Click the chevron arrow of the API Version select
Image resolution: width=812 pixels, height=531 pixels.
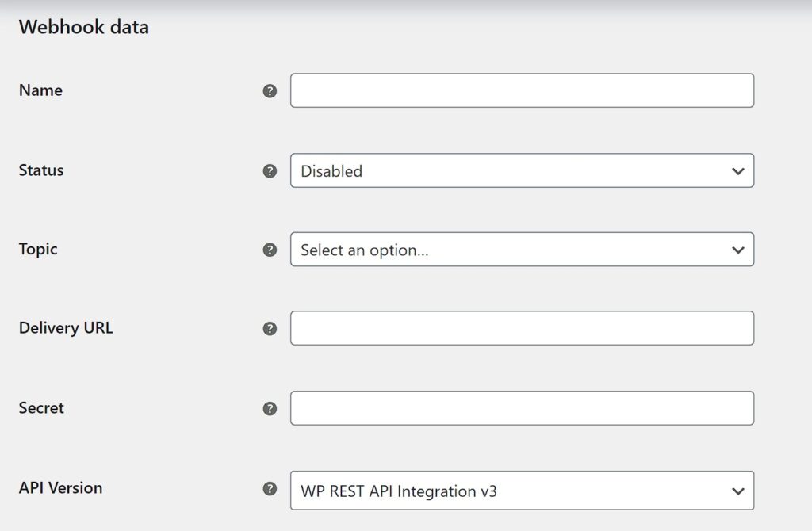[x=738, y=491]
